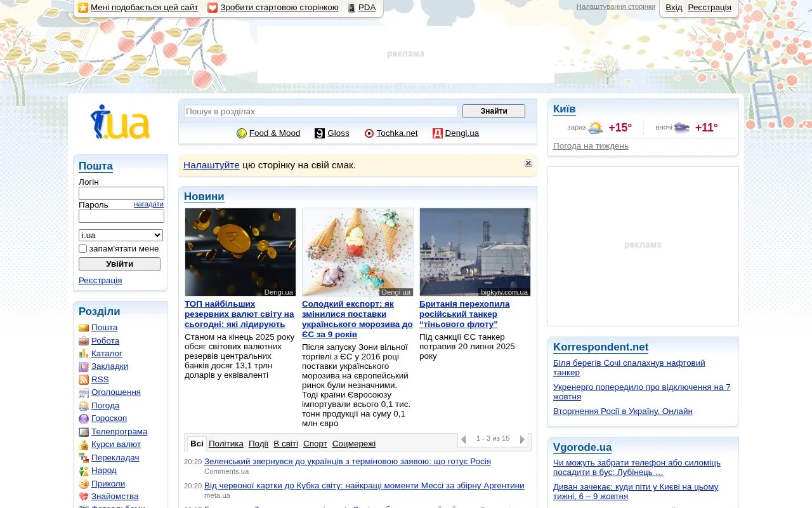Click the Закладки bookmark icon
This screenshot has width=812, height=508.
coord(84,366)
